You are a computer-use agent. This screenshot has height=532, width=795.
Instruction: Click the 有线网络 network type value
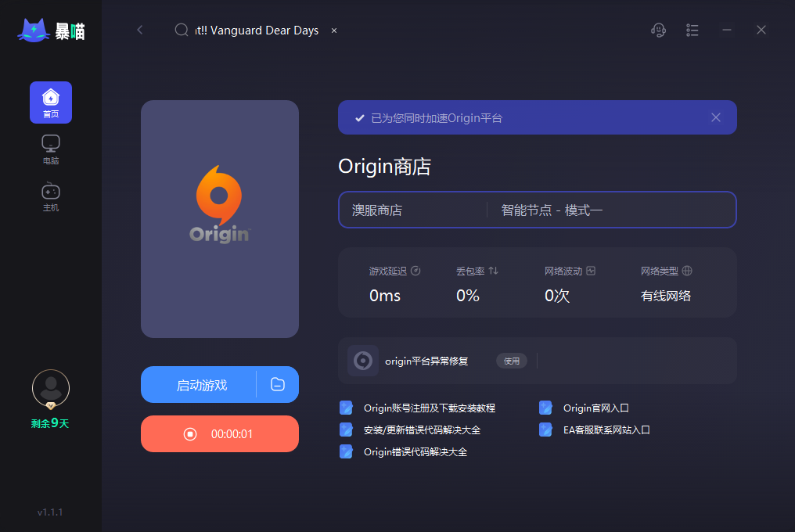click(666, 296)
